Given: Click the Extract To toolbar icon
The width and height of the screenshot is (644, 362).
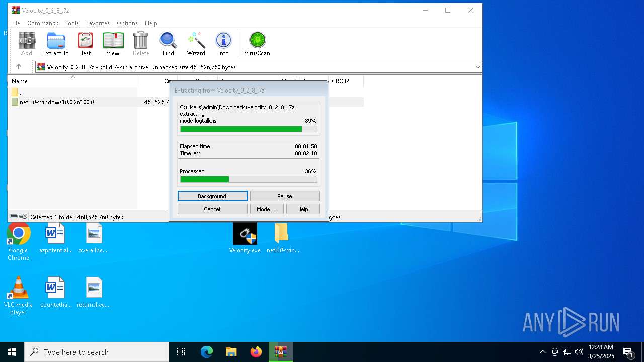Looking at the screenshot, I should (56, 44).
